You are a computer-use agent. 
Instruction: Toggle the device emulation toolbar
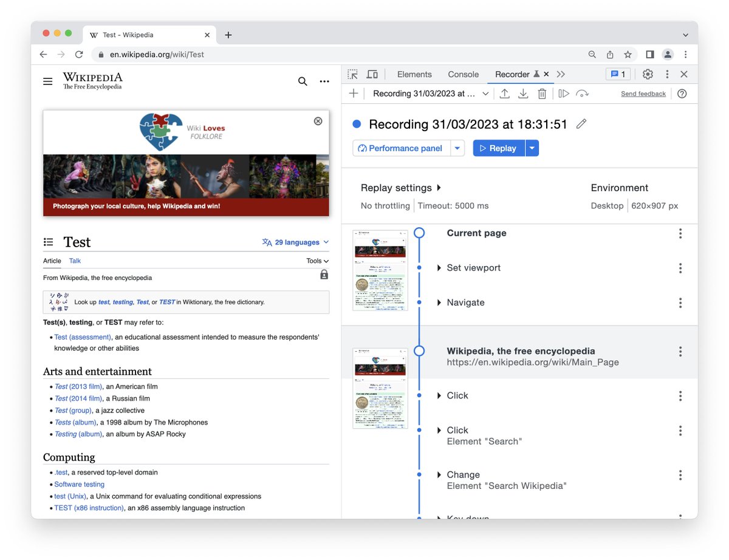click(372, 73)
